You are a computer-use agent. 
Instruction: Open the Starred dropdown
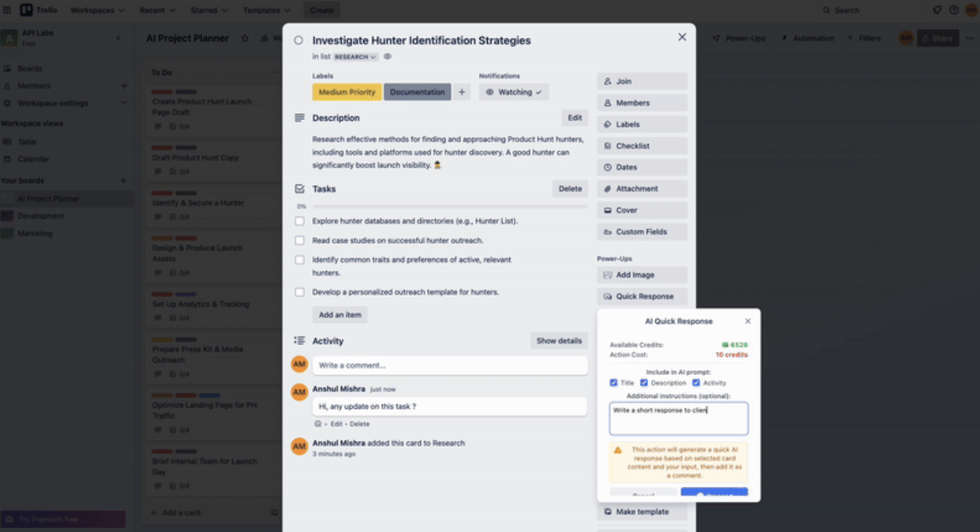[x=210, y=10]
